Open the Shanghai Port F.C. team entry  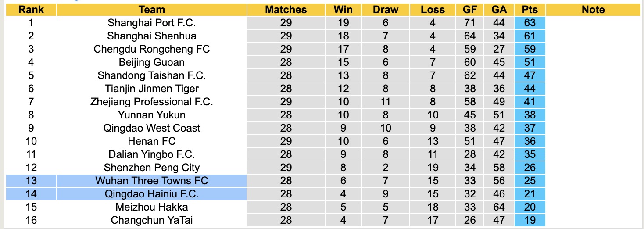(151, 23)
